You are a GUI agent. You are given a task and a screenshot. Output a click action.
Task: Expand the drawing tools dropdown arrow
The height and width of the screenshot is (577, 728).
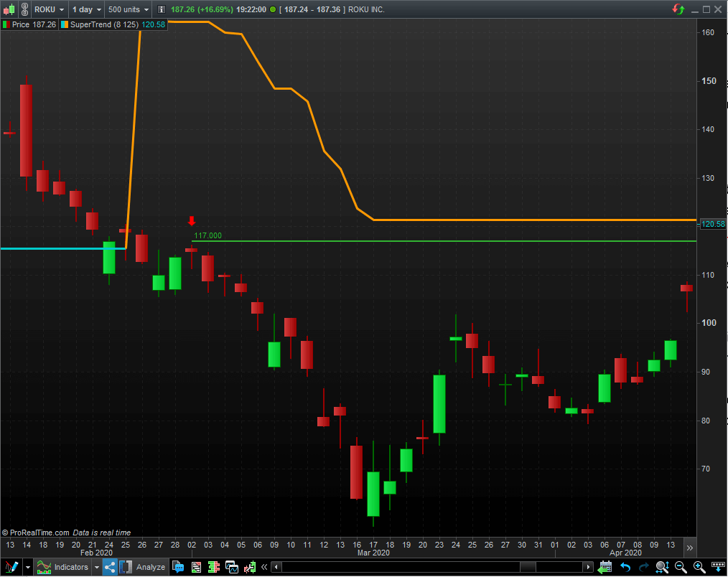point(28,567)
